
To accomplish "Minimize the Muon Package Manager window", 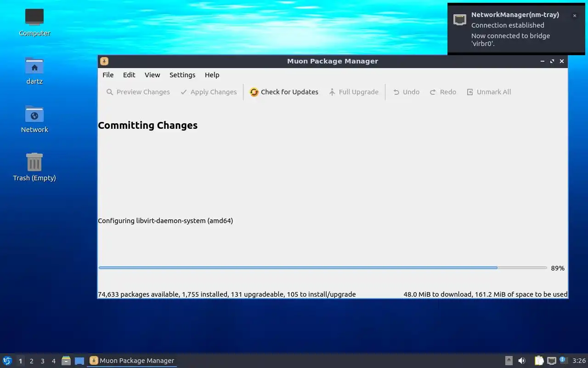I will point(543,61).
